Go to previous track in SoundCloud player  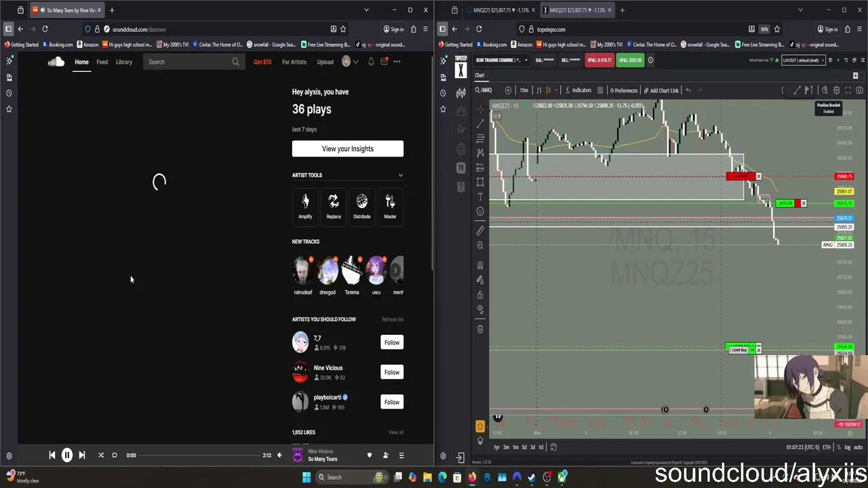pos(52,455)
